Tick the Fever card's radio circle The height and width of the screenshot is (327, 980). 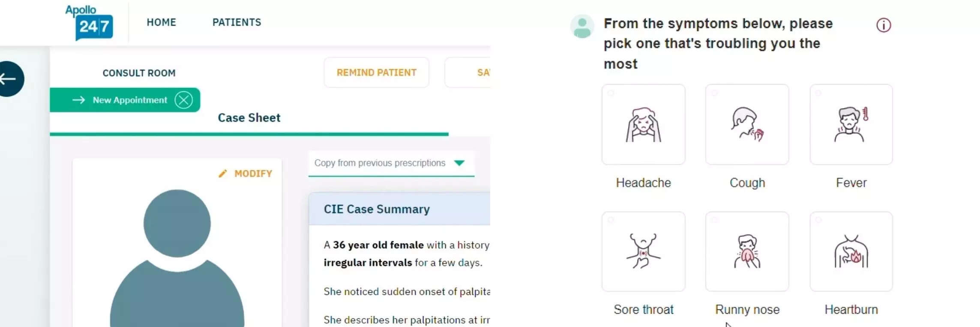818,93
